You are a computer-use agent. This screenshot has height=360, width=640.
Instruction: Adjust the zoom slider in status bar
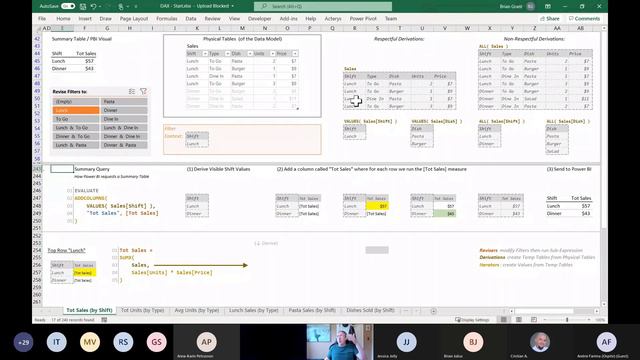tap(567, 320)
